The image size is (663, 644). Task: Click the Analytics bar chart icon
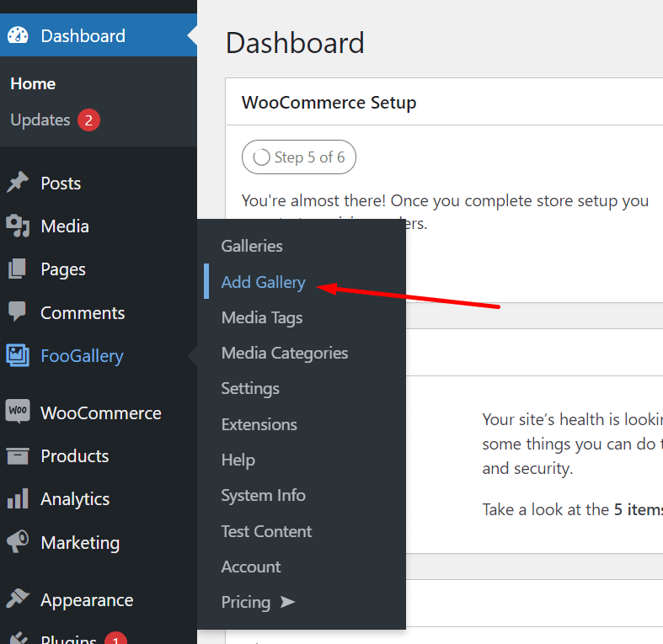coord(18,498)
